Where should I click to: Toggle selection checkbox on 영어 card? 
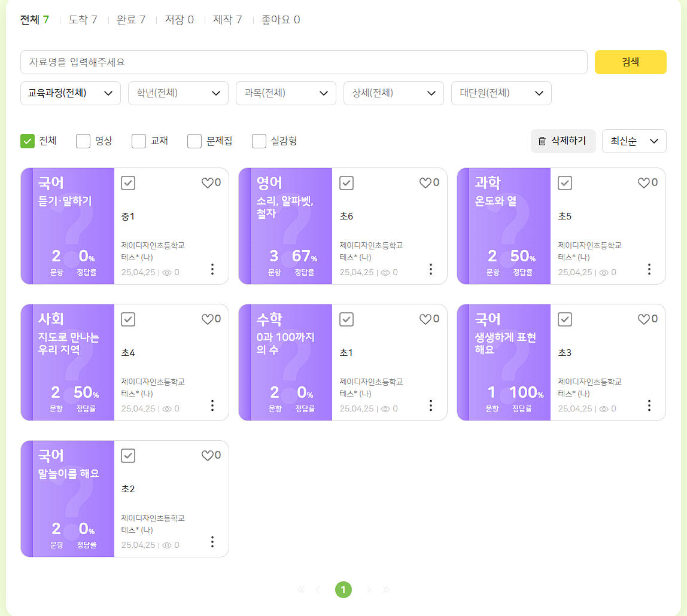[346, 183]
